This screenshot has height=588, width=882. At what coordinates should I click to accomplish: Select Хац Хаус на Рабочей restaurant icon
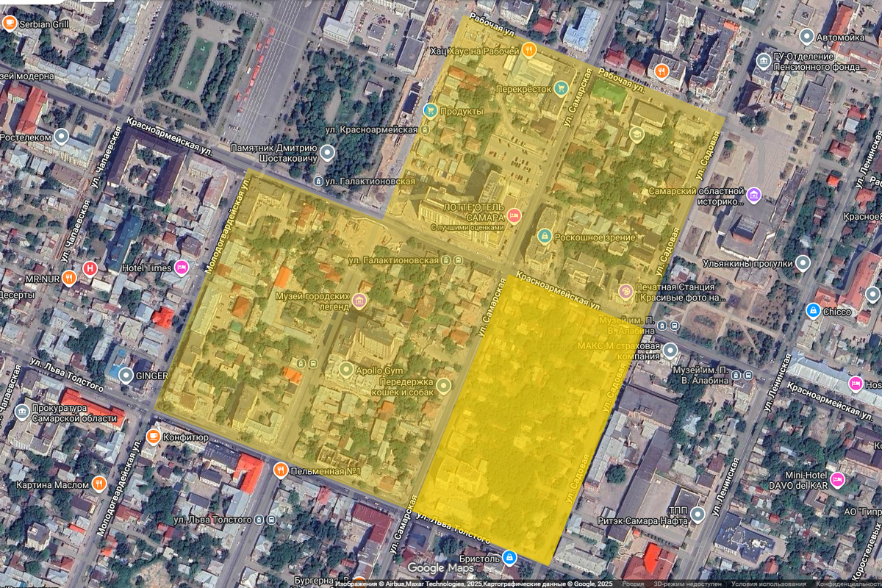(528, 50)
